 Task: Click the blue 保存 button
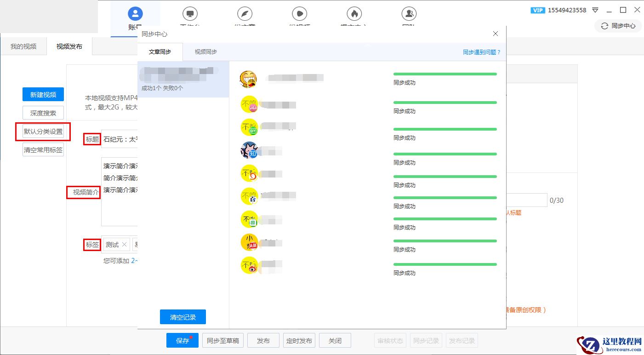pyautogui.click(x=182, y=341)
